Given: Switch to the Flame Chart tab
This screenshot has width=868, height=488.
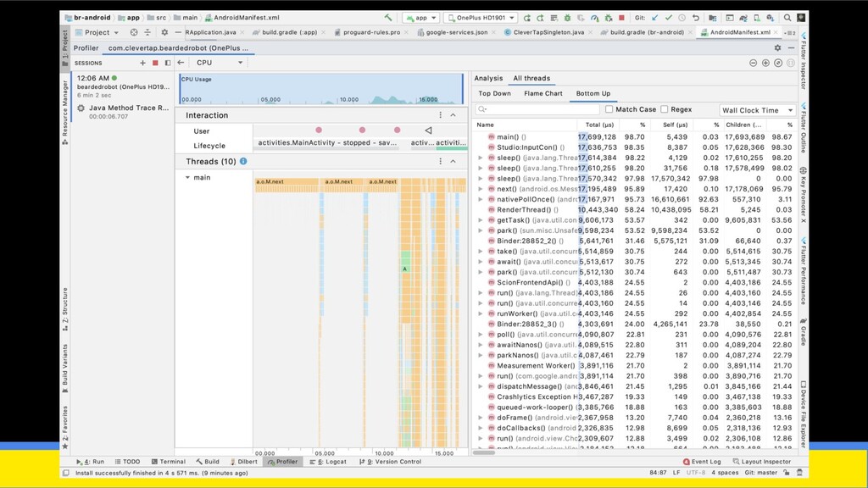Looking at the screenshot, I should point(543,93).
